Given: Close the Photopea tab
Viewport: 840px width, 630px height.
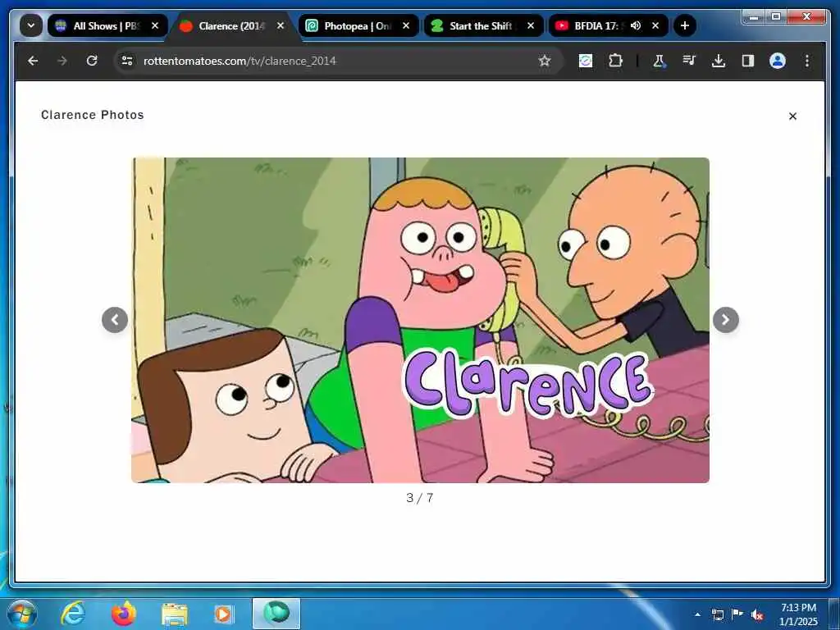Looking at the screenshot, I should click(406, 25).
